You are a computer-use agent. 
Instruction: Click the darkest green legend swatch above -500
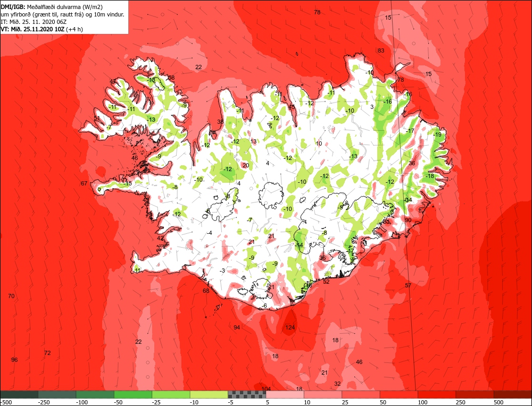19,394
